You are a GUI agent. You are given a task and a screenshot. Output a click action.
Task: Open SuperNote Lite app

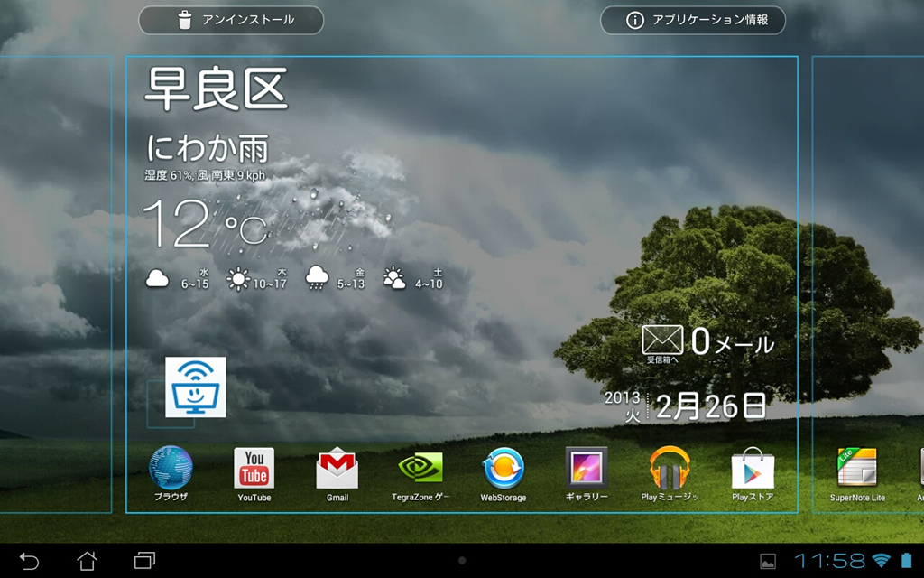tap(857, 470)
